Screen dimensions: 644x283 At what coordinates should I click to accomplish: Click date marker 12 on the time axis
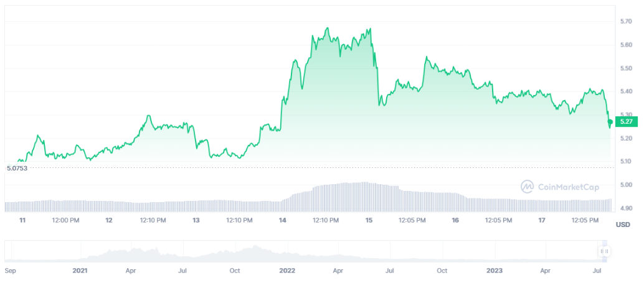109,220
